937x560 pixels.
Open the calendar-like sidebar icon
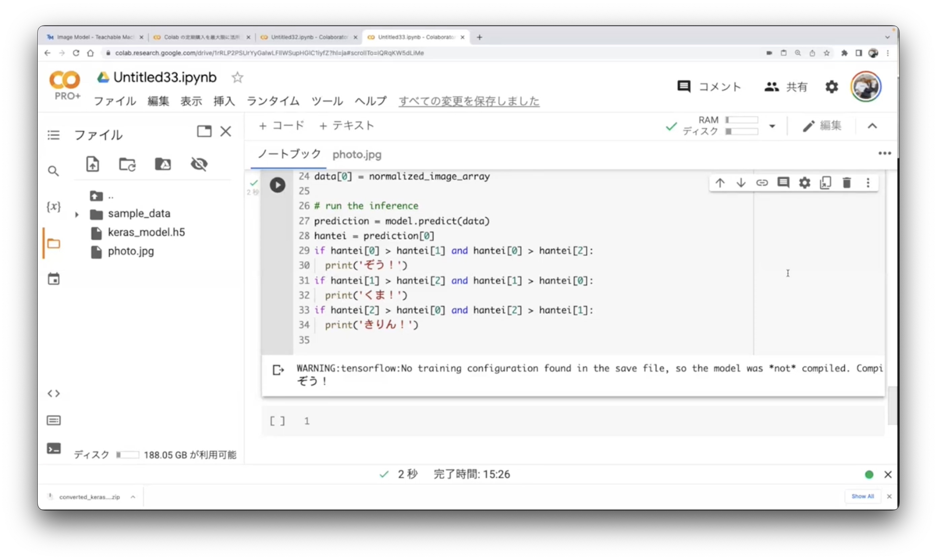tap(54, 279)
